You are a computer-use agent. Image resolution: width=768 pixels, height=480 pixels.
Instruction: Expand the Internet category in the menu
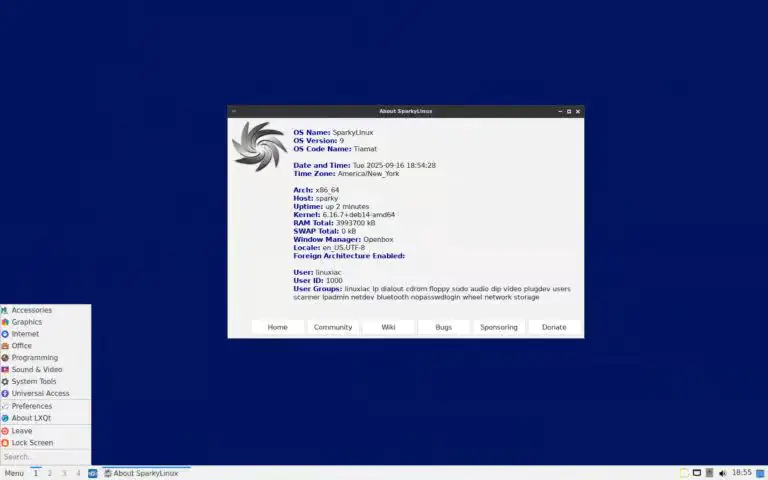coord(25,334)
